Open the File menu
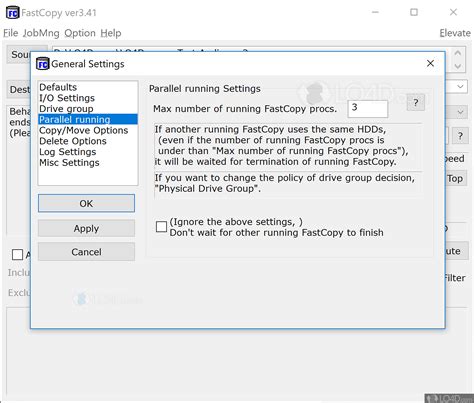 tap(11, 33)
